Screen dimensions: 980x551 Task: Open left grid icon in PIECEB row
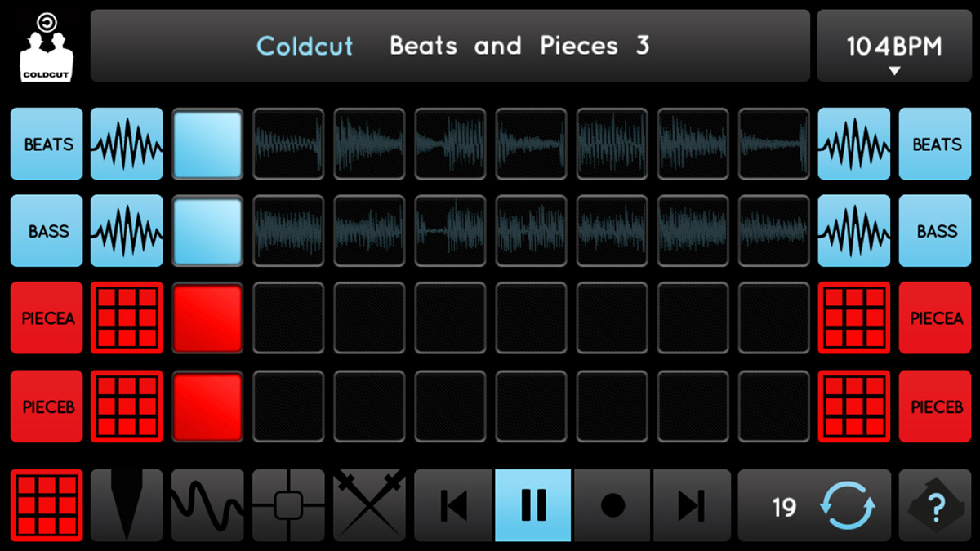point(127,406)
